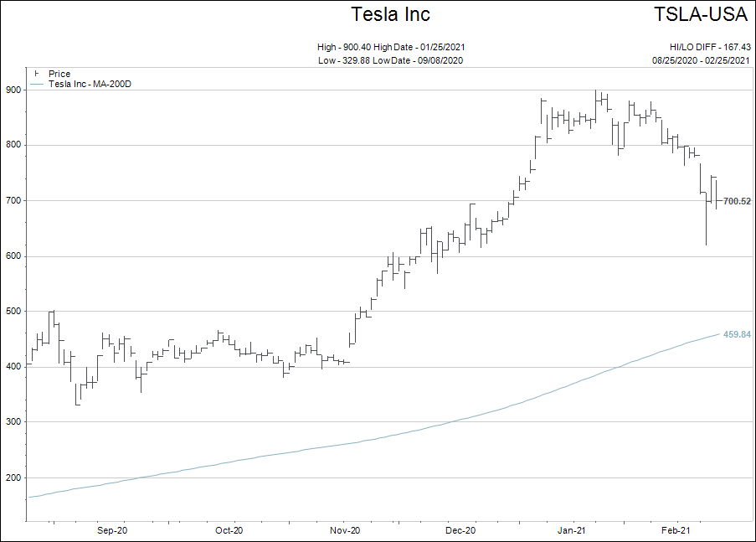This screenshot has width=756, height=542.
Task: Select the Jan-21 x-axis label
Action: point(572,530)
